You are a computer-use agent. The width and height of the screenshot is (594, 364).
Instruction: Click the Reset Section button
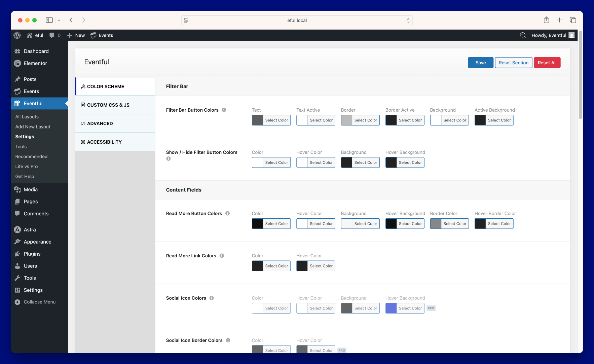tap(513, 63)
